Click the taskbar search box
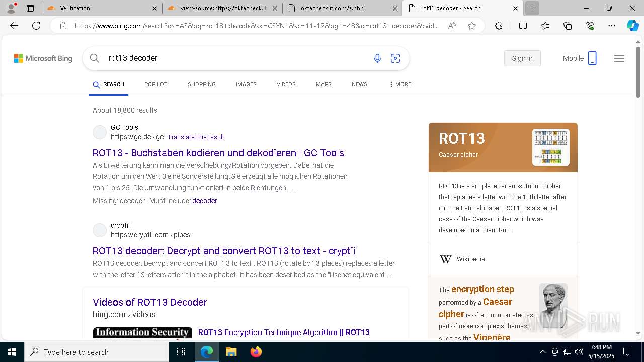 point(97,352)
